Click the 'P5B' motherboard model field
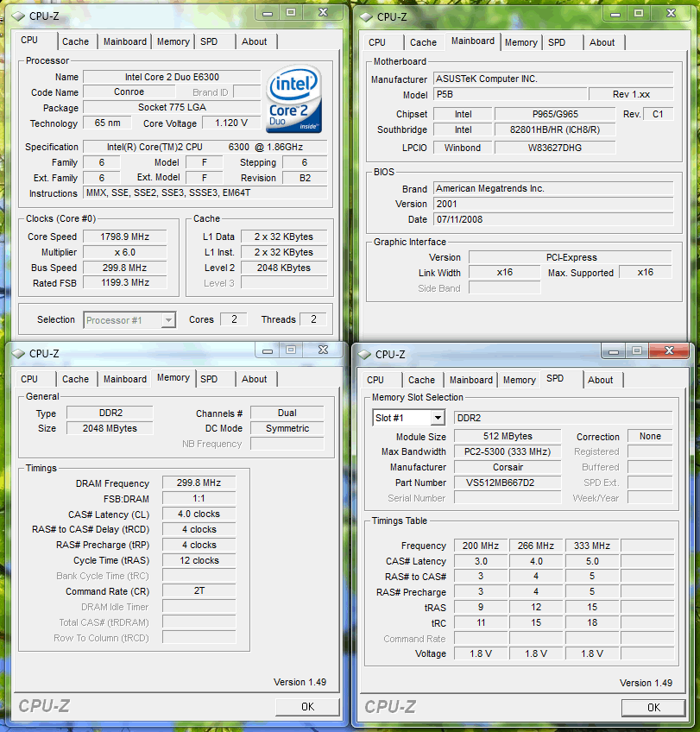700x732 pixels. point(510,94)
